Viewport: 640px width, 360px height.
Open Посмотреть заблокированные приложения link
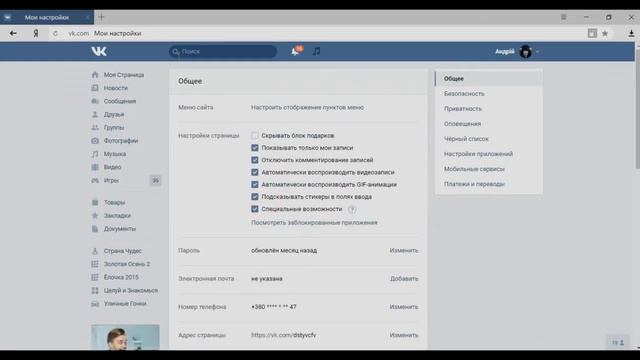(314, 223)
